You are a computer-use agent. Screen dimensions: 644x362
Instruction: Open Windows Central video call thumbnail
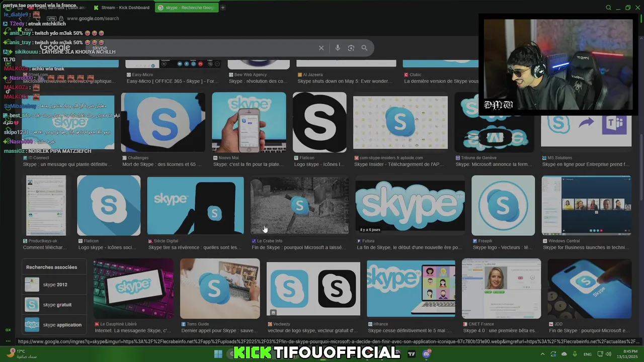click(586, 205)
